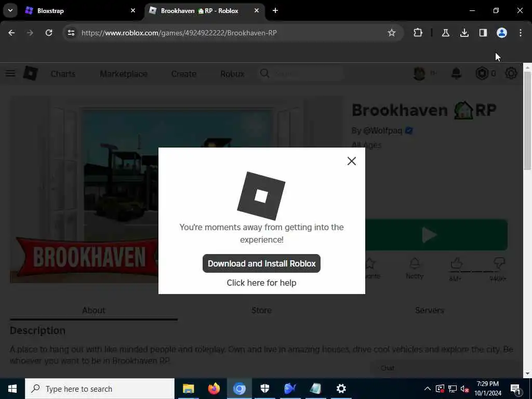Launch Firefox from the taskbar

[x=214, y=389]
